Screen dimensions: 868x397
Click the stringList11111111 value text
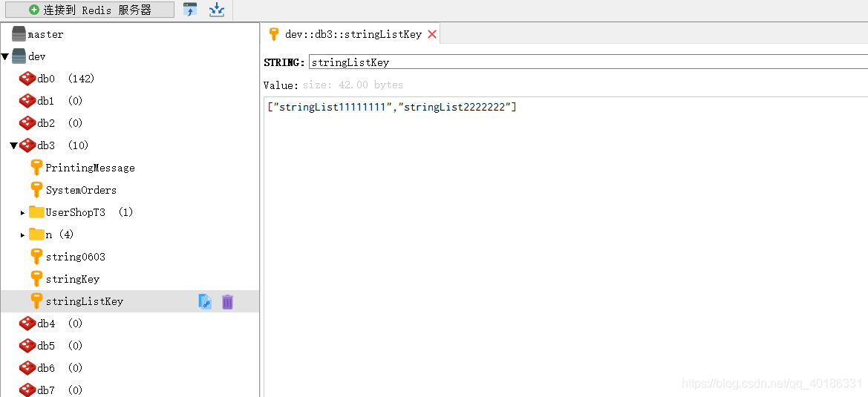point(332,108)
